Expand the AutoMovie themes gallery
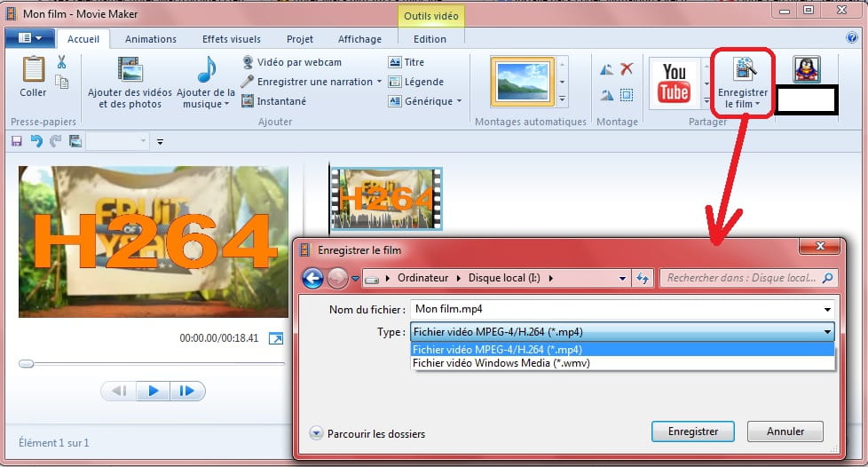Screen dimensions: 868x467 pos(562,99)
